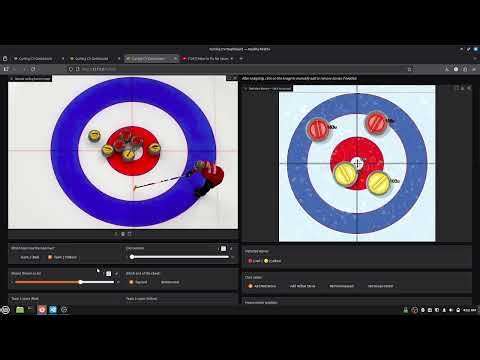Open a new browser tab
480x360 pixels.
[x=241, y=59]
